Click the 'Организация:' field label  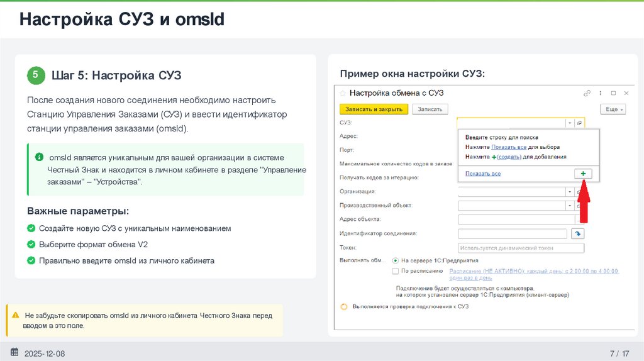pyautogui.click(x=358, y=191)
